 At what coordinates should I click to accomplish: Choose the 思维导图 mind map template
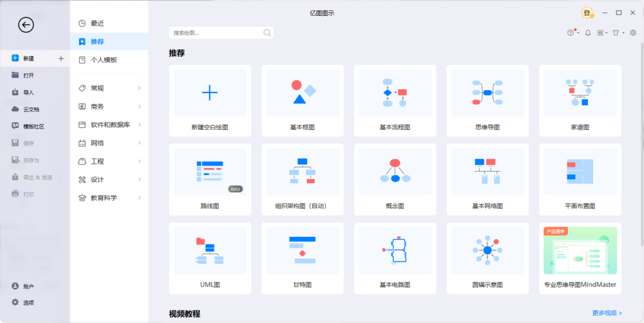click(x=487, y=101)
